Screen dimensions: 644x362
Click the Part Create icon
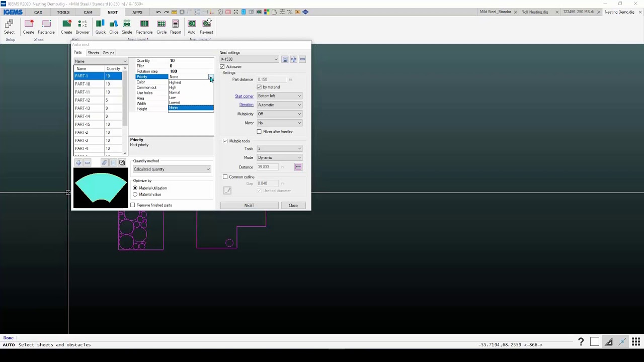[66, 27]
